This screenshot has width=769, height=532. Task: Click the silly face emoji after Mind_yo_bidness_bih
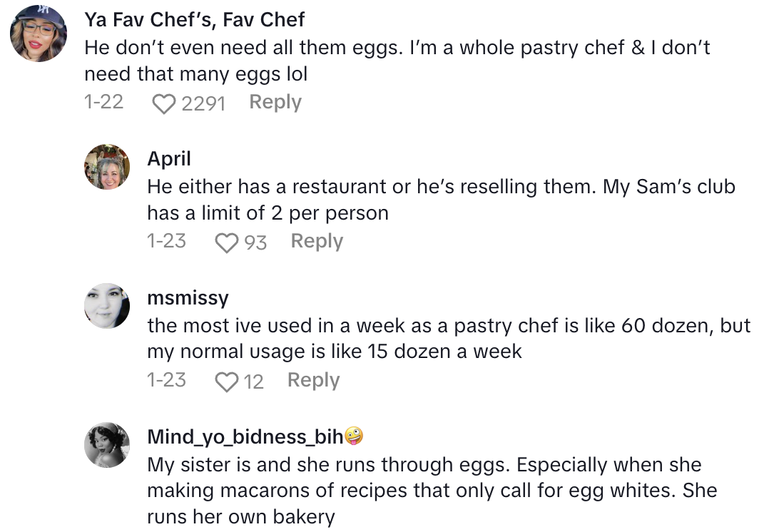click(354, 436)
